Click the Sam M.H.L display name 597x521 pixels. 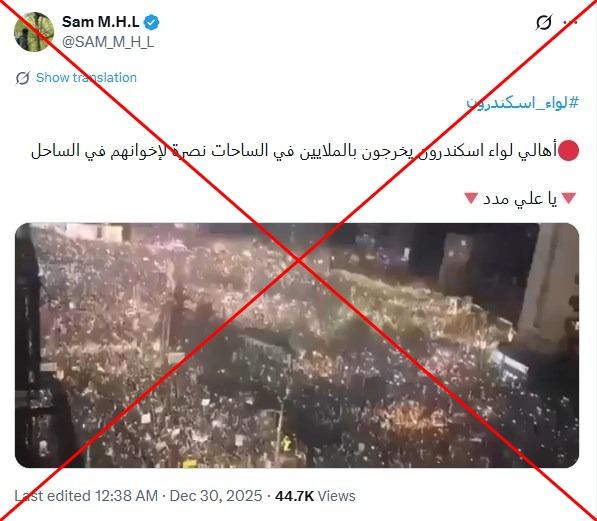pyautogui.click(x=101, y=22)
